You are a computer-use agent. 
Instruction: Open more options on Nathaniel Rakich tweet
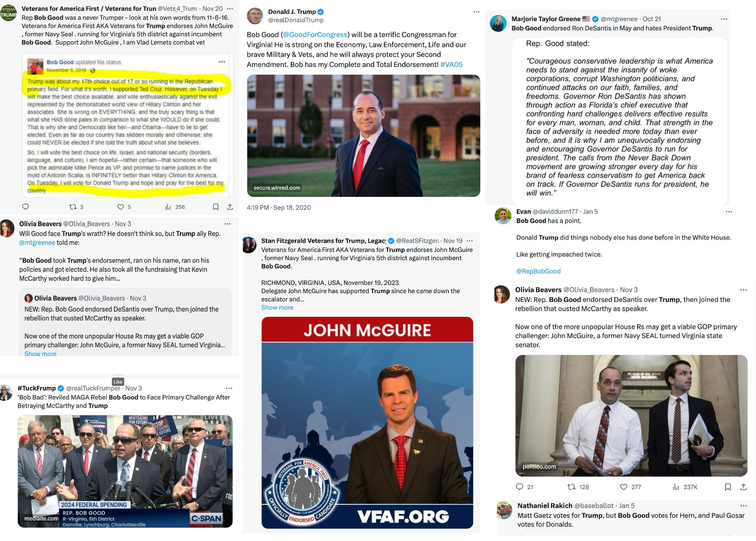point(743,506)
